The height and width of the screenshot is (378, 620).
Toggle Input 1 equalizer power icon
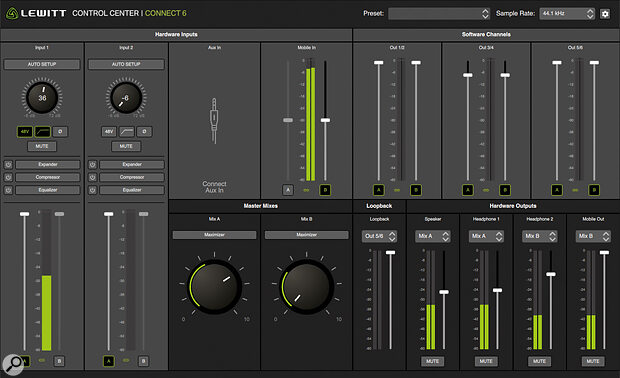pos(8,190)
